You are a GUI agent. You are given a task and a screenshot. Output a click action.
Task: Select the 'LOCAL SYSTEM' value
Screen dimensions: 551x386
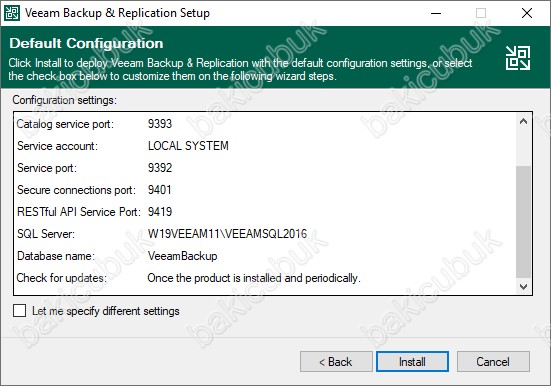coord(188,146)
